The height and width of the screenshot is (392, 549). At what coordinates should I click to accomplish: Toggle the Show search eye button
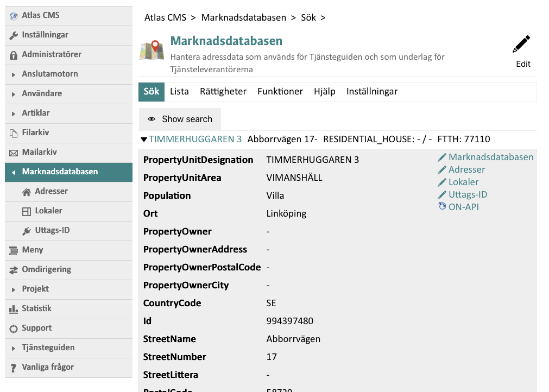[x=180, y=119]
